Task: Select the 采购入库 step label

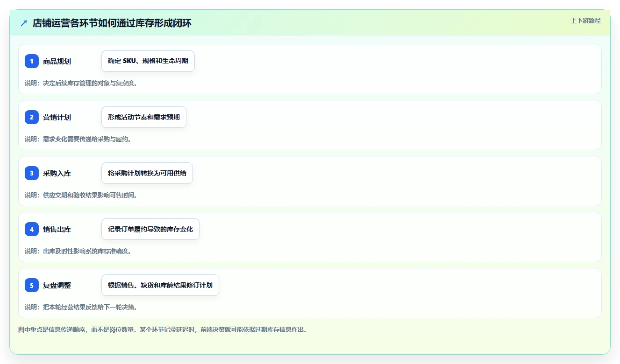Action: click(x=57, y=173)
